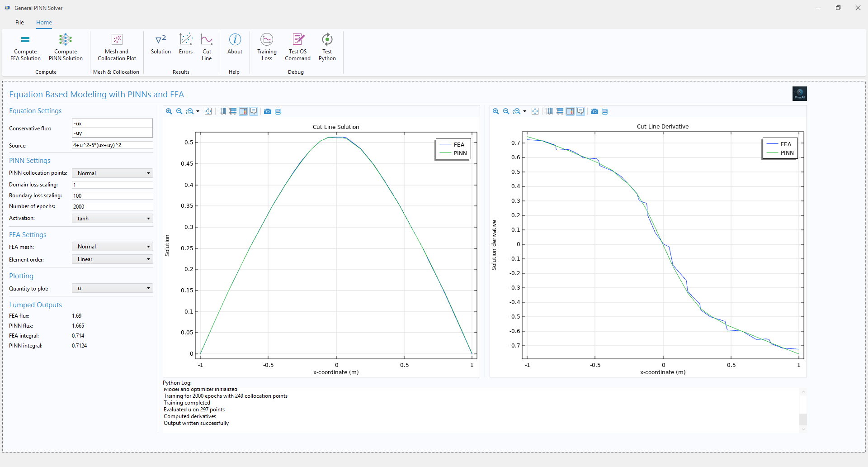The image size is (868, 467).
Task: Toggle the legend on the Cut Line Derivative plot
Action: tap(580, 111)
